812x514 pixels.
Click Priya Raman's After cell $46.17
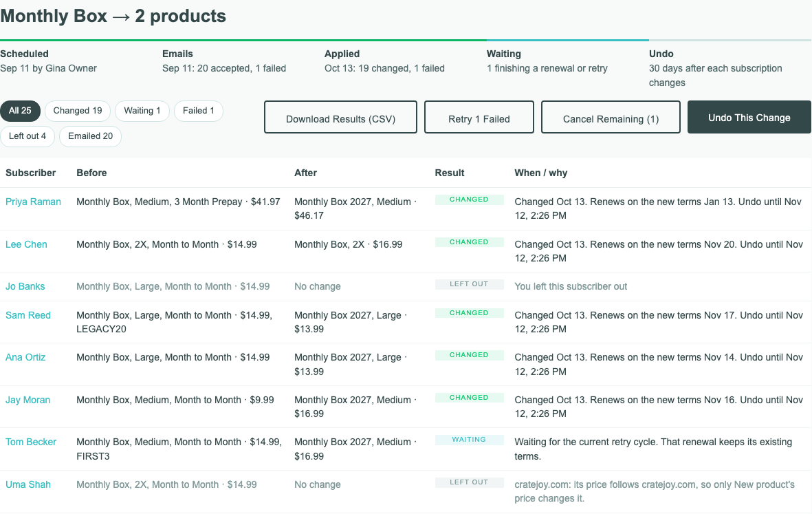click(355, 208)
